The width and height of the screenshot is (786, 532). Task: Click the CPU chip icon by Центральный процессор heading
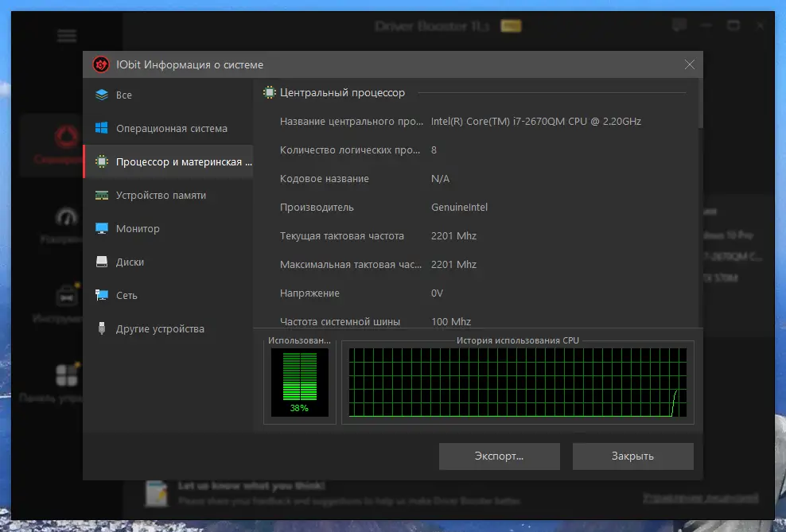coord(270,93)
